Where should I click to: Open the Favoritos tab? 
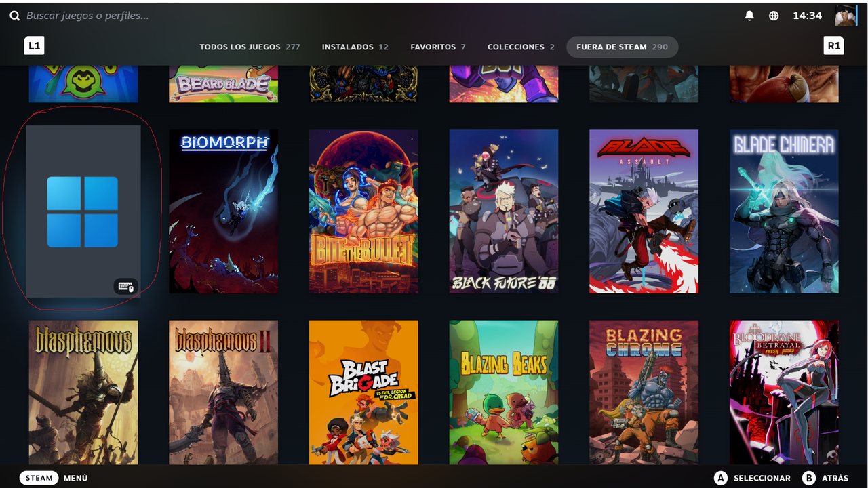437,47
